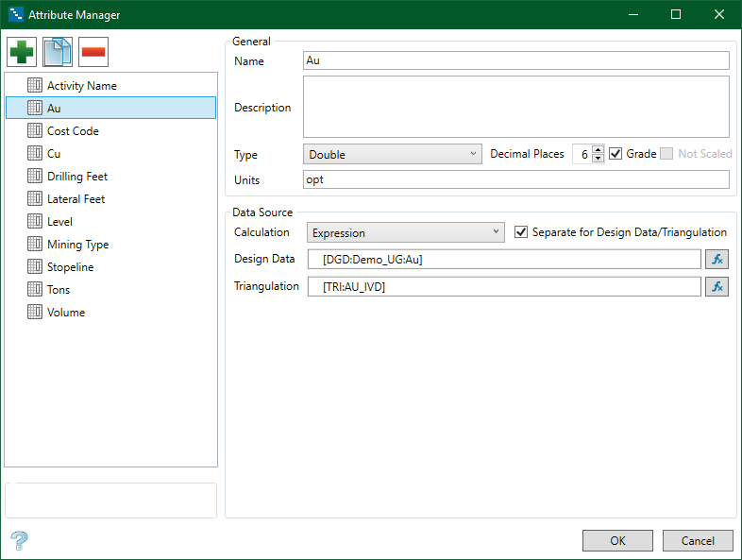Image resolution: width=742 pixels, height=560 pixels.
Task: Click the copy attribute icon
Action: pyautogui.click(x=58, y=51)
